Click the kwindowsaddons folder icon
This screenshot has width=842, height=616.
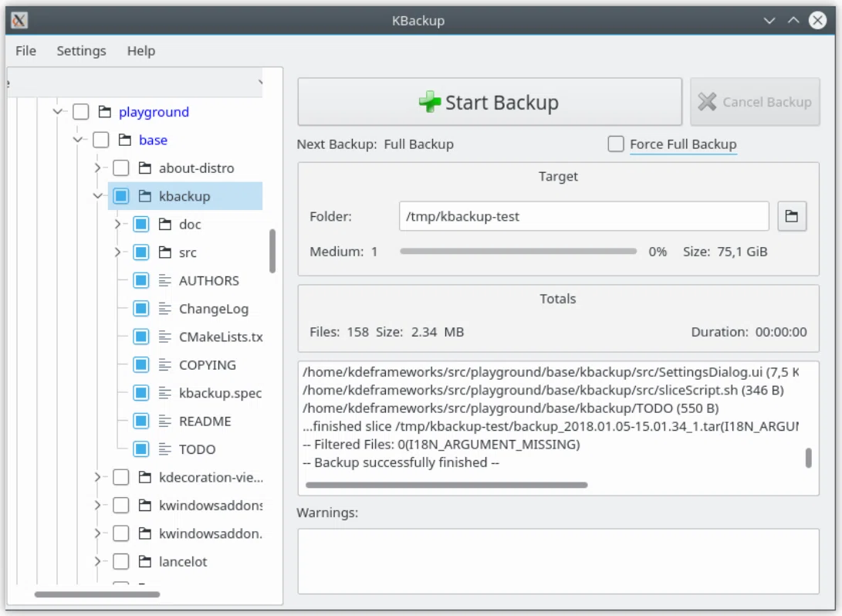[x=144, y=506]
